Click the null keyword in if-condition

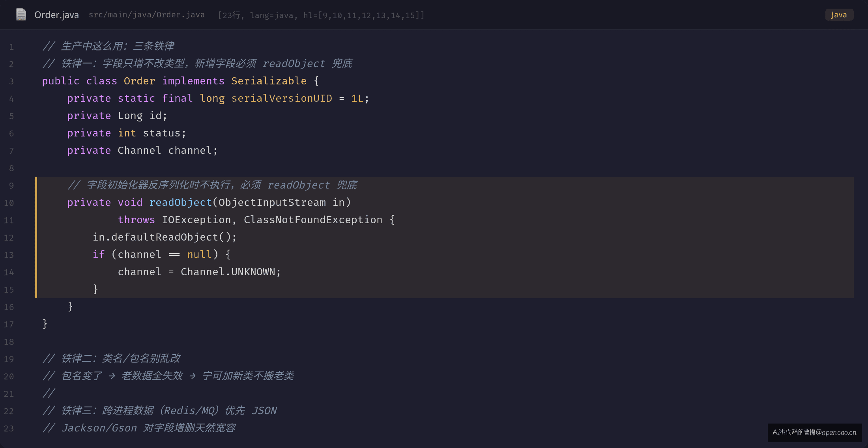coord(199,254)
